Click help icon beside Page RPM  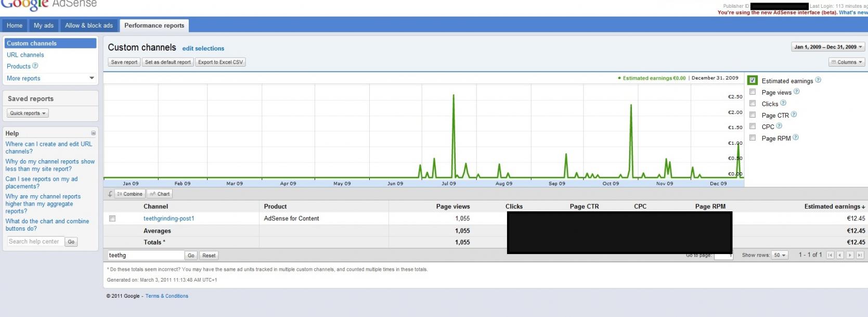[x=796, y=137]
